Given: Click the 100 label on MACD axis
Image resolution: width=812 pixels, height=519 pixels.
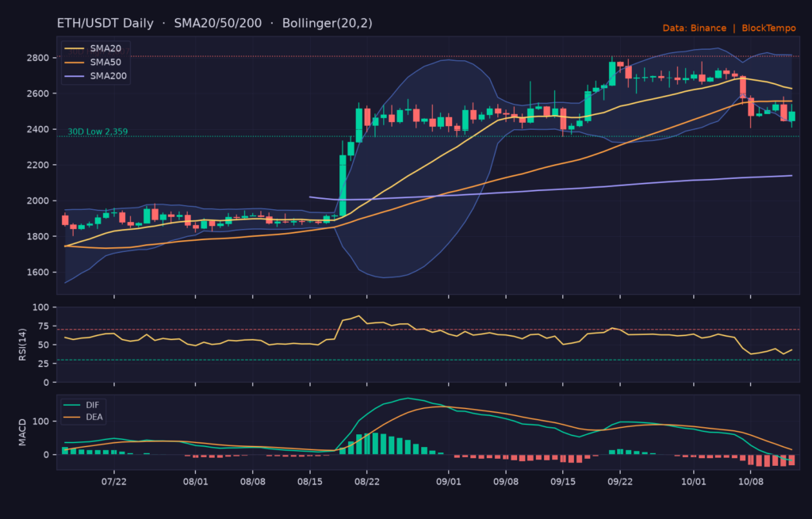Looking at the screenshot, I should click(x=40, y=422).
